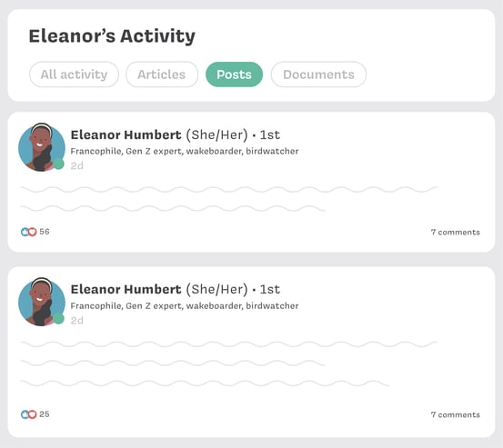The height and width of the screenshot is (448, 503).
Task: Select the Posts filter pill
Action: (234, 75)
